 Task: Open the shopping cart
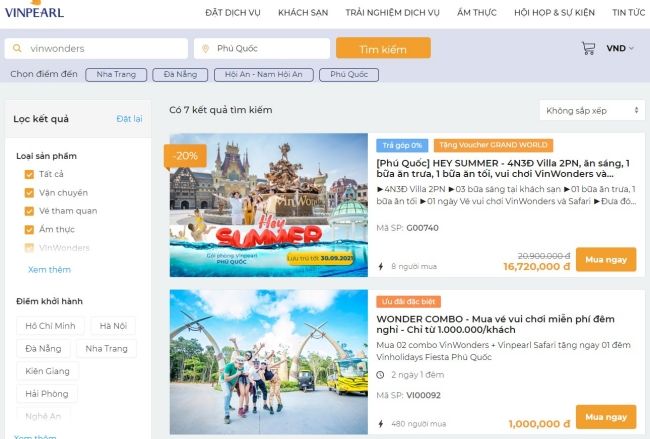(x=588, y=48)
